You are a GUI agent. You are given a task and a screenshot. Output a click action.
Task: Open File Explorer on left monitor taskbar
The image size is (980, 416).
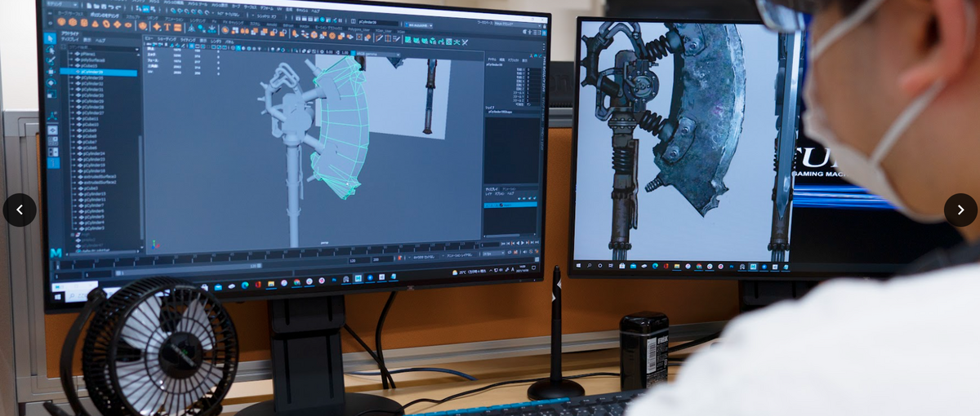(271, 284)
